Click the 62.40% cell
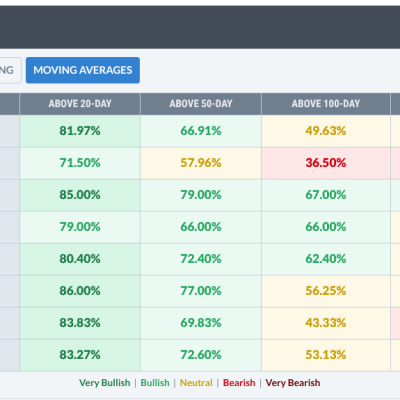The image size is (400, 400). (326, 259)
